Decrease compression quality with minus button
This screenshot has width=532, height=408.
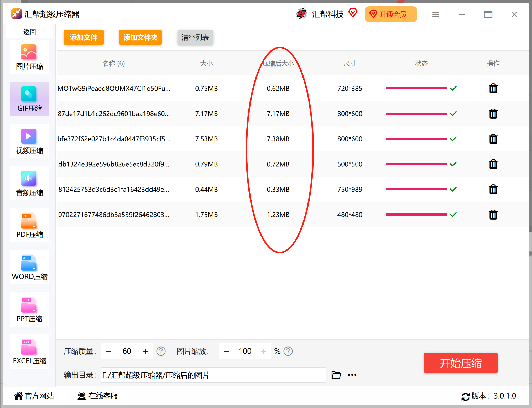pyautogui.click(x=108, y=351)
